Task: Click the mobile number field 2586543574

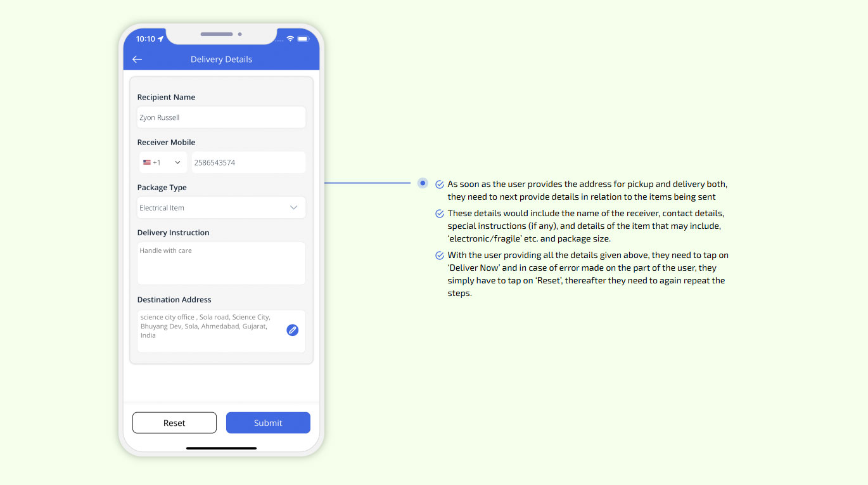Action: [248, 162]
